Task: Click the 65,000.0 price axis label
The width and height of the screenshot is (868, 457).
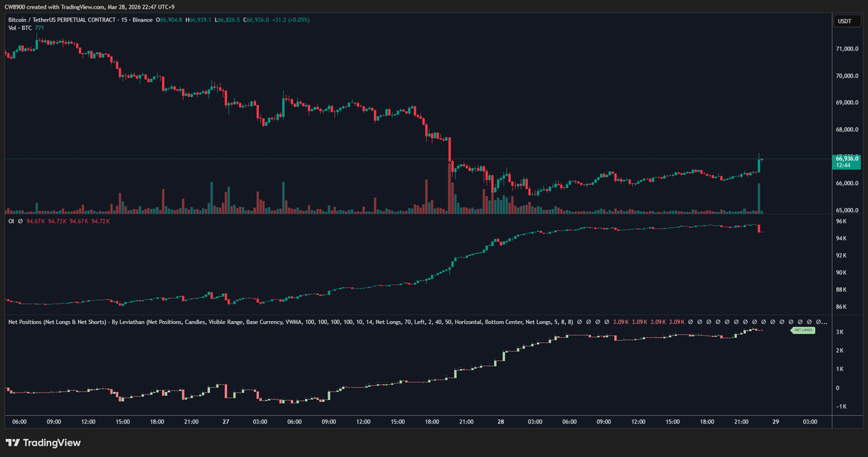Action: pos(847,210)
